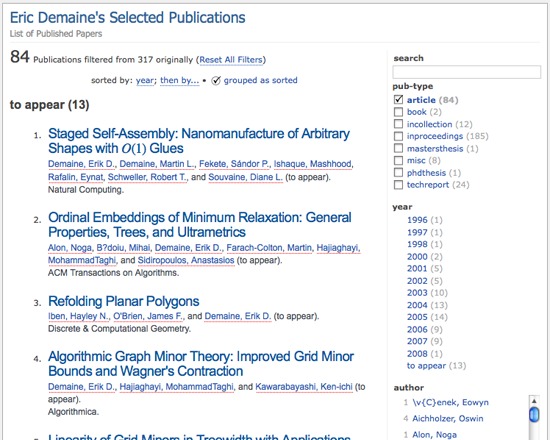Viewport: 550px width, 440px height.
Task: Click the search input field
Action: coord(467,72)
